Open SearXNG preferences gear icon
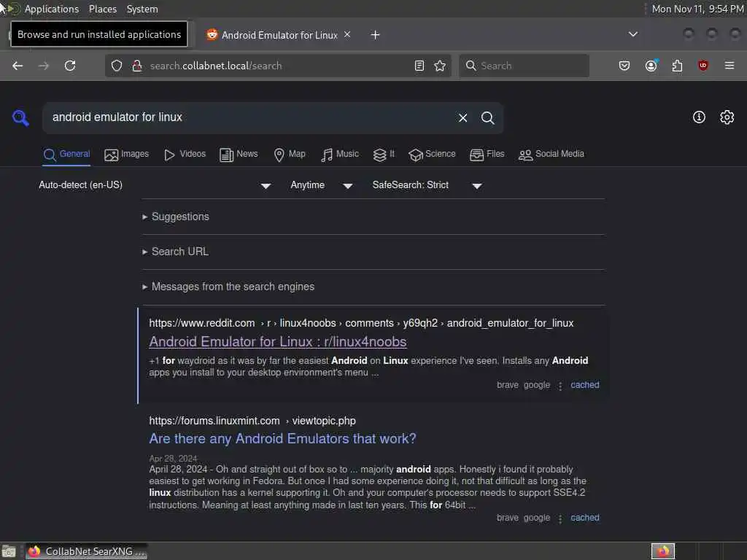 [727, 117]
